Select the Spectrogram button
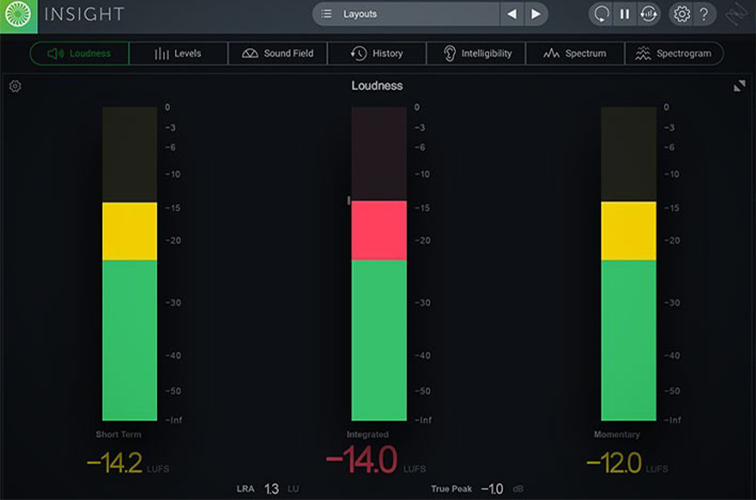Viewport: 756px width, 500px height. (x=674, y=54)
